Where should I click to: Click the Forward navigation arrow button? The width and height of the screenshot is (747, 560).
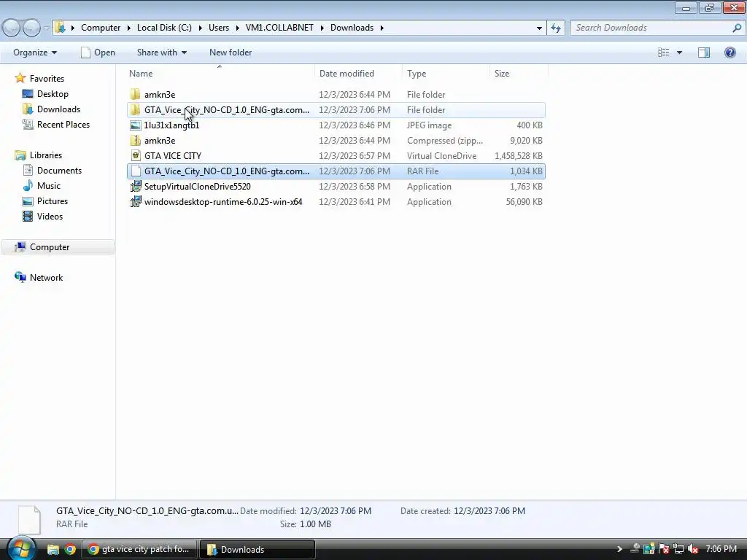31,28
